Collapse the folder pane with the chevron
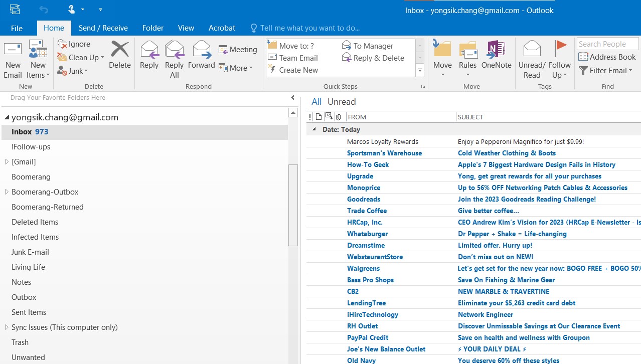The width and height of the screenshot is (641, 364). click(292, 98)
